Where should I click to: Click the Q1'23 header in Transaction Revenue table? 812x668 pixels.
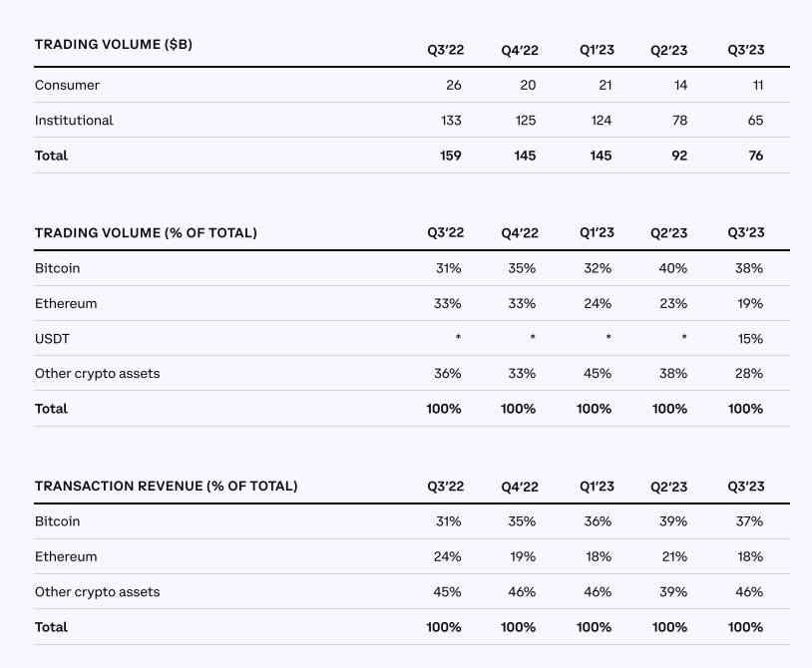pyautogui.click(x=597, y=487)
